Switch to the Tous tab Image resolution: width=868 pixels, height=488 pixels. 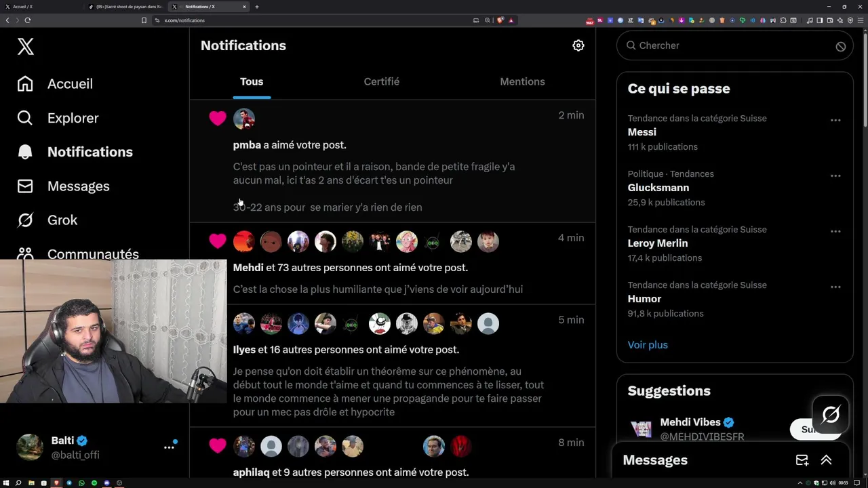pos(252,81)
